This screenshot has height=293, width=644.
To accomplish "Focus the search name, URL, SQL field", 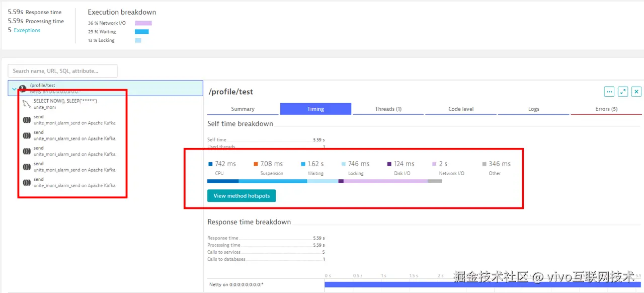I will (x=62, y=71).
